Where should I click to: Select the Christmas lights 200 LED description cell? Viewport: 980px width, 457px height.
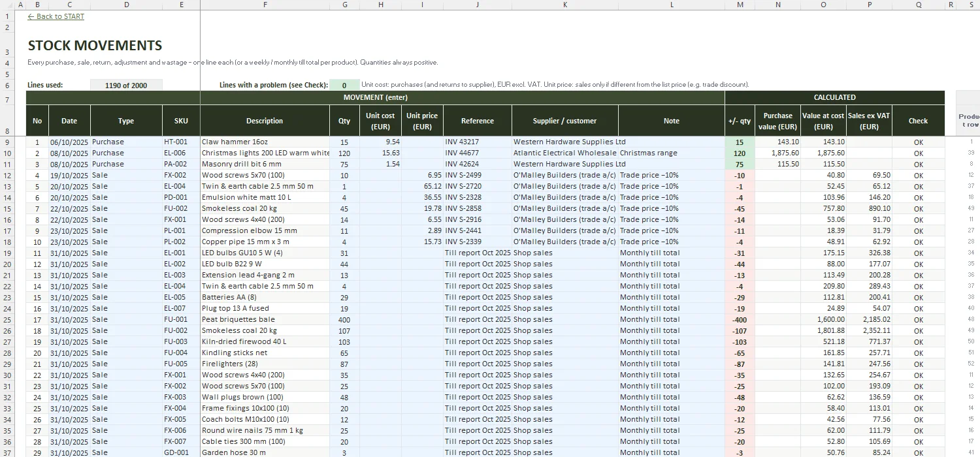pos(265,153)
